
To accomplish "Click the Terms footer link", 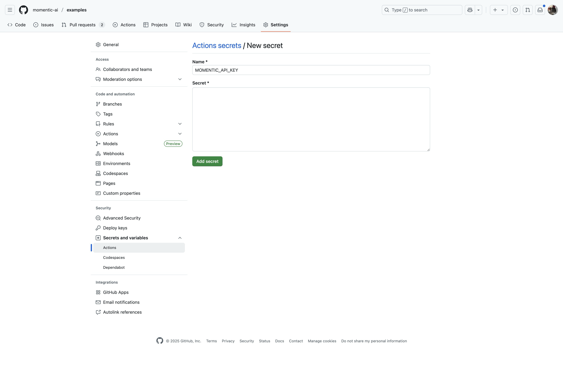I will (x=211, y=341).
